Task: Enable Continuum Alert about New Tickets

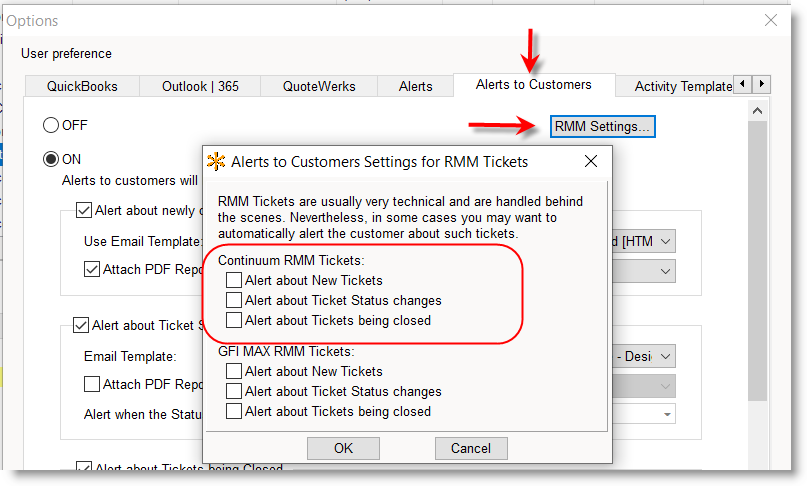Action: (234, 280)
